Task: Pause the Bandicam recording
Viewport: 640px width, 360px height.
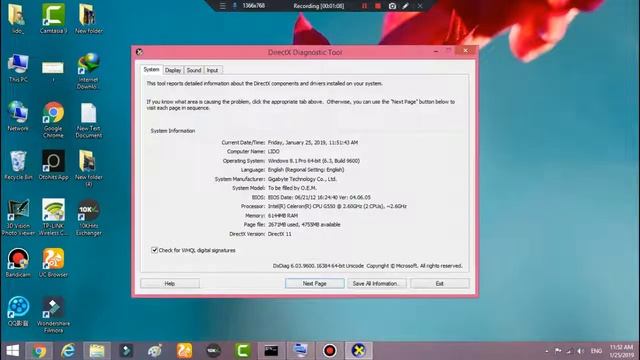Action: [364, 6]
